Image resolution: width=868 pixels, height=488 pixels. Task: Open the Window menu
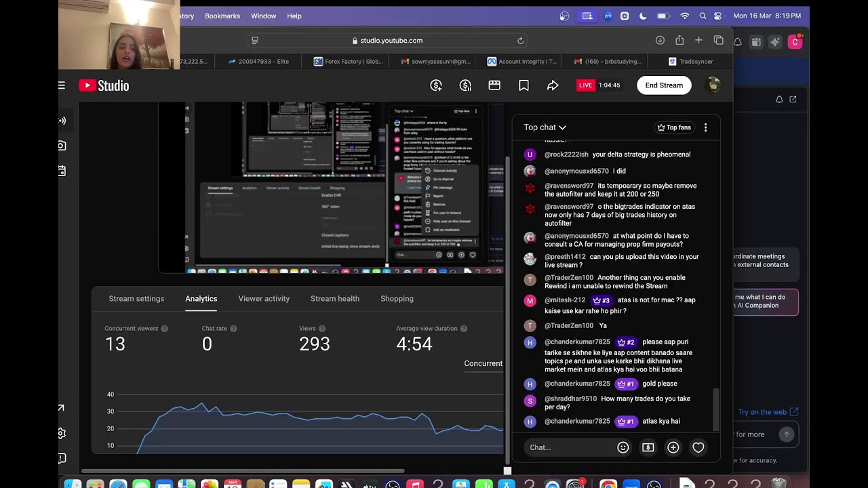click(263, 16)
